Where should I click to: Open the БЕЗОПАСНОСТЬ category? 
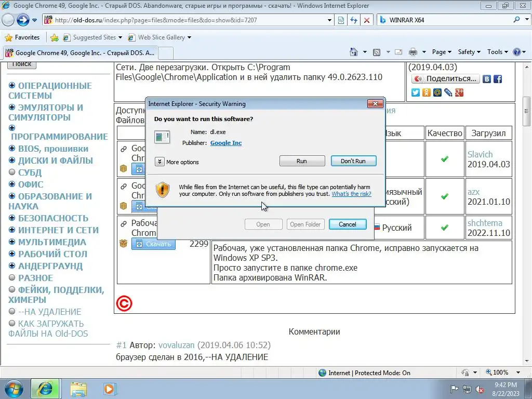(53, 218)
